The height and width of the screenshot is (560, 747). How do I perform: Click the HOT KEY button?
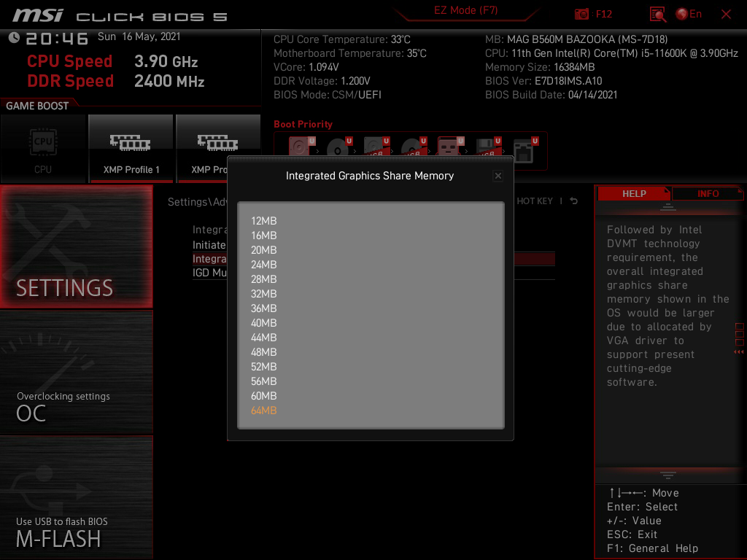535,201
